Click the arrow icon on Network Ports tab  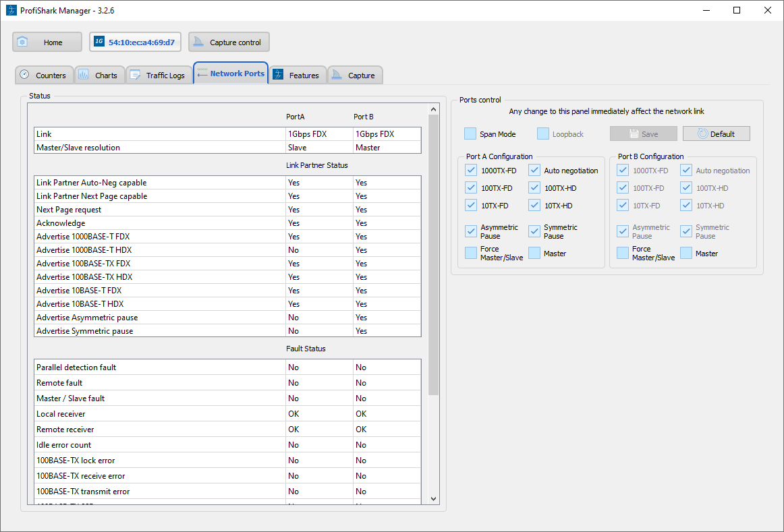[x=202, y=74]
